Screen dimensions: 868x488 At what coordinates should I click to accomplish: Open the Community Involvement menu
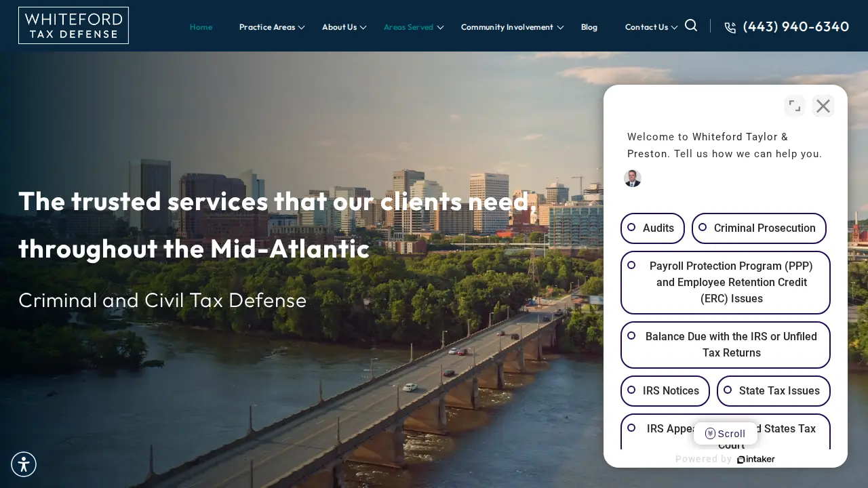[x=507, y=27]
